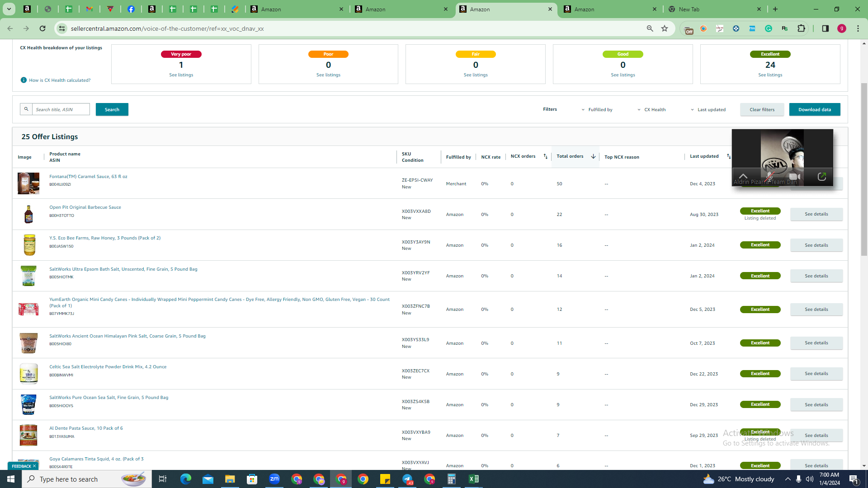Toggle the camera in the Zoom overlay

[795, 177]
